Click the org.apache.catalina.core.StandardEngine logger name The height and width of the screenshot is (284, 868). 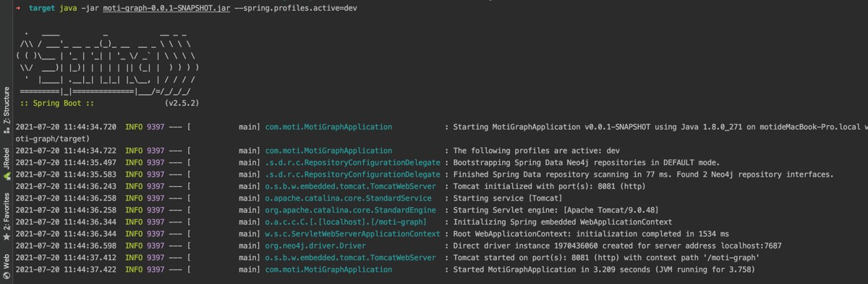pos(351,210)
